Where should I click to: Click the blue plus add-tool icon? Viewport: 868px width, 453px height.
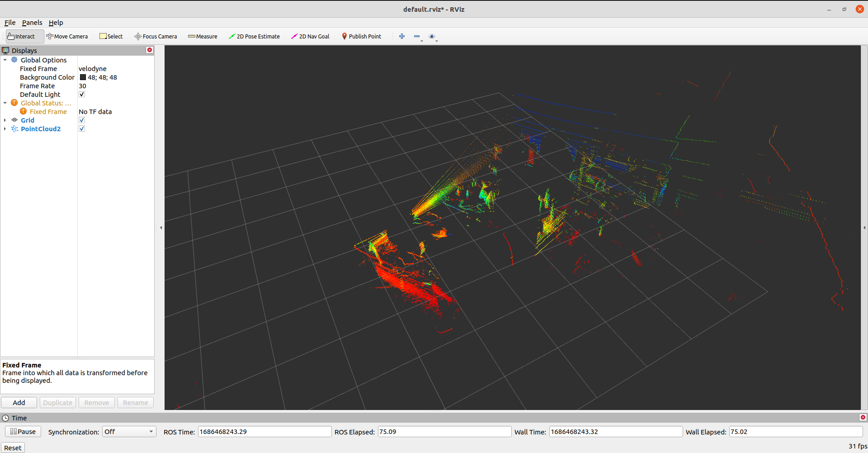click(x=402, y=36)
